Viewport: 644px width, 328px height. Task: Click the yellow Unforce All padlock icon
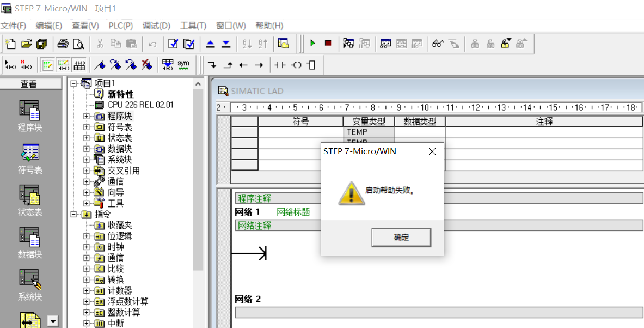tap(506, 43)
